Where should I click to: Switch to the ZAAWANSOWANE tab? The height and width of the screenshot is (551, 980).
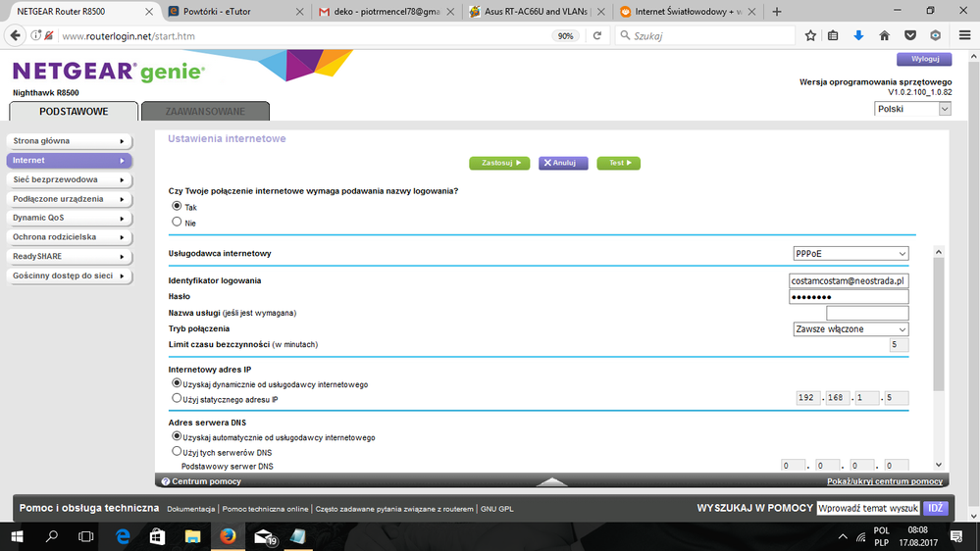coord(205,112)
